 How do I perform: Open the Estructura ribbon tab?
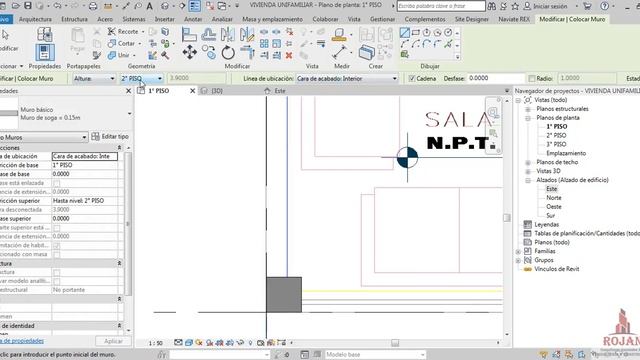point(74,19)
